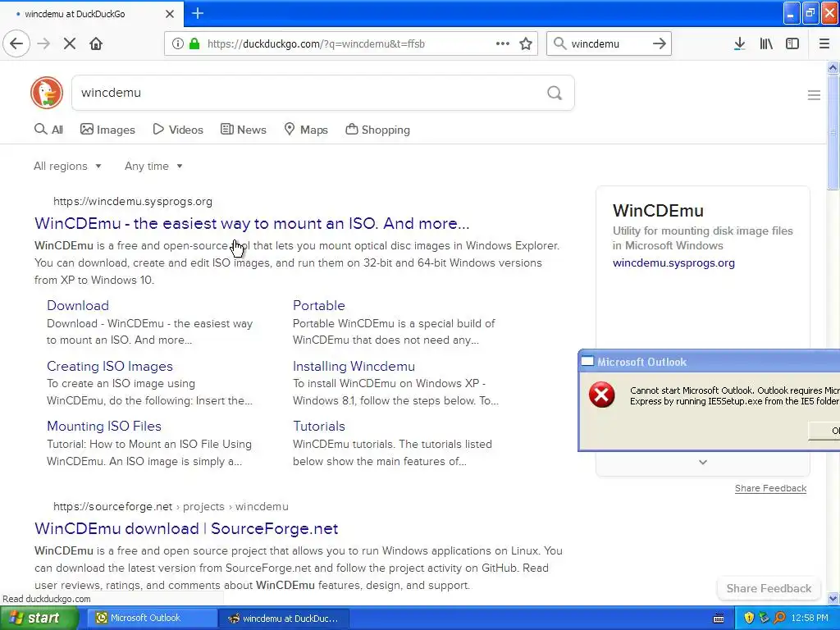Click the network tray icon beside the shield

[764, 618]
